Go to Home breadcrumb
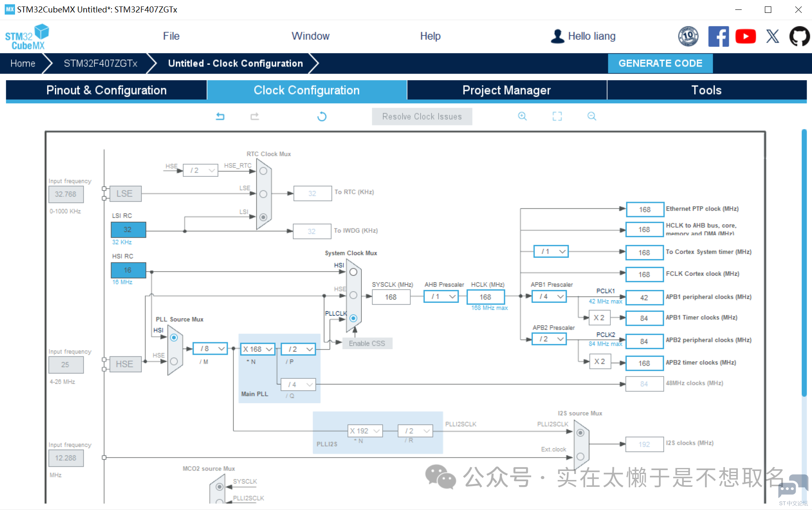The image size is (812, 510). [23, 63]
